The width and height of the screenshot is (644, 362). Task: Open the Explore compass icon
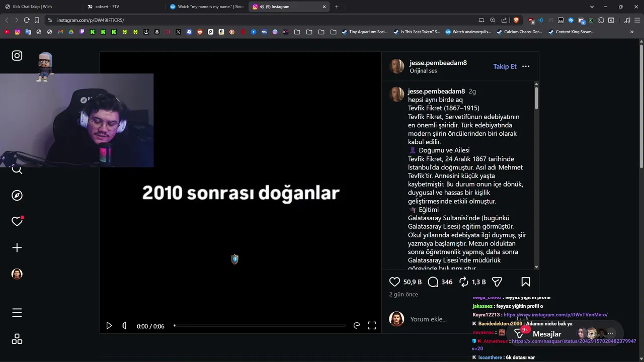click(17, 196)
